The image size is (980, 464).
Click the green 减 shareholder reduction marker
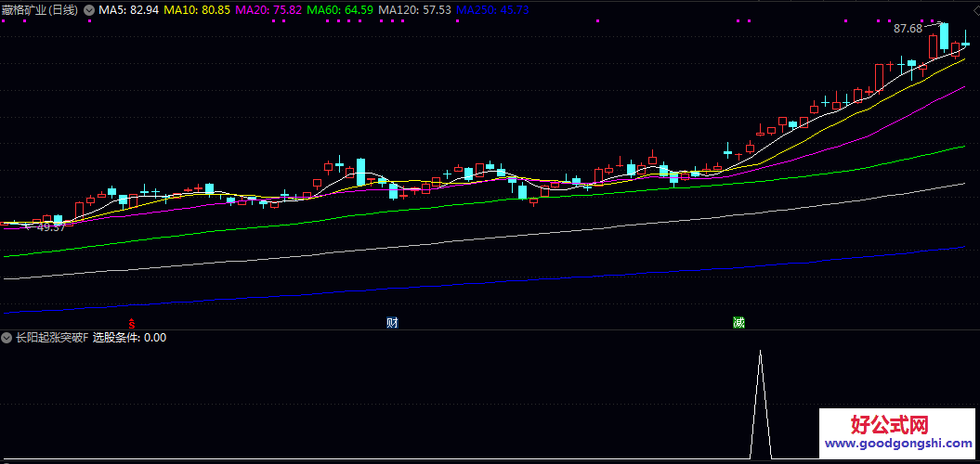[738, 323]
